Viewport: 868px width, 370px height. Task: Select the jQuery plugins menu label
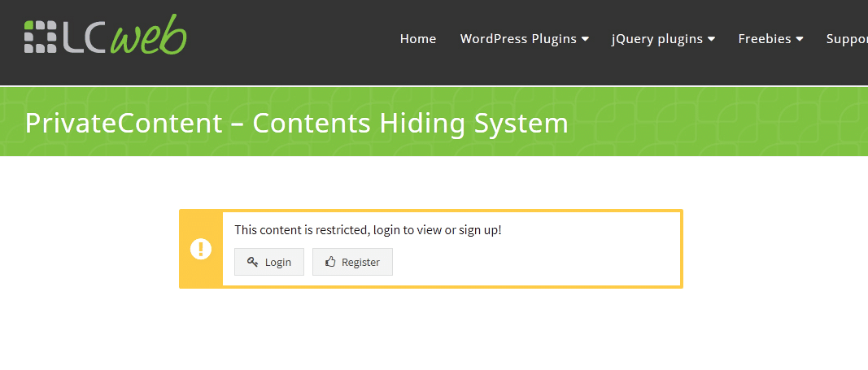[657, 39]
